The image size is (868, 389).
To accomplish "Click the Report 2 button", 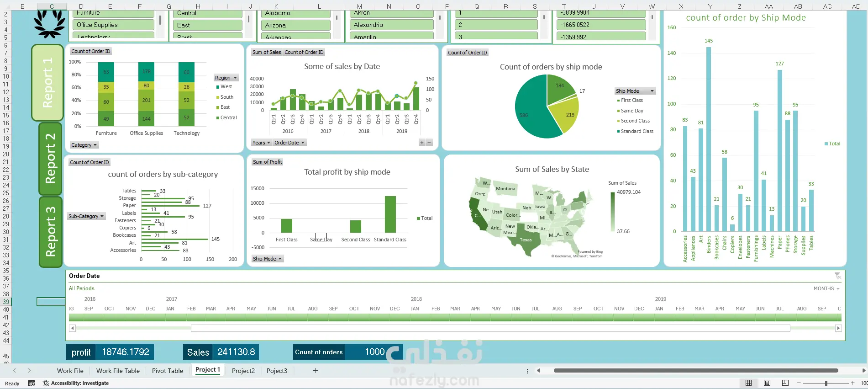I will coord(50,159).
